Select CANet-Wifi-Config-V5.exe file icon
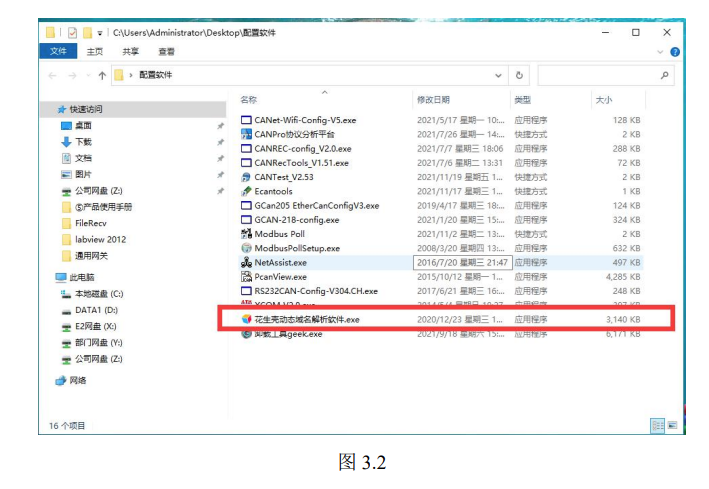This screenshot has height=489, width=709. click(246, 120)
